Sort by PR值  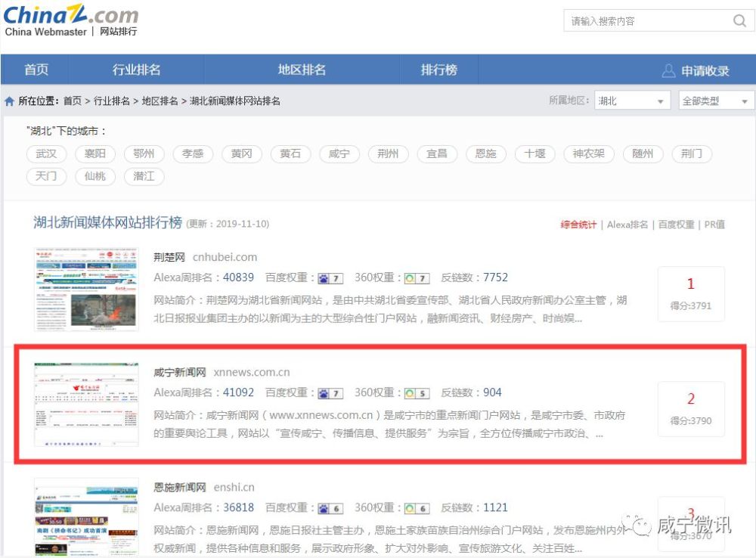(714, 225)
